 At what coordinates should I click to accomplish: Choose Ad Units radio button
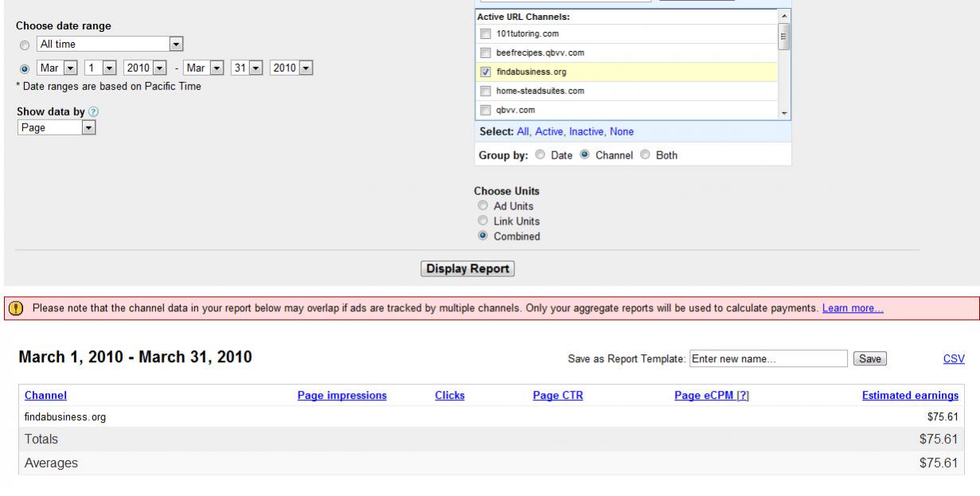point(481,206)
